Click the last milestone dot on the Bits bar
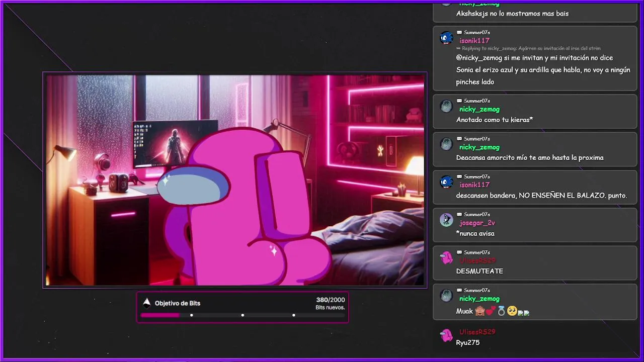This screenshot has height=362, width=644. coord(294,315)
